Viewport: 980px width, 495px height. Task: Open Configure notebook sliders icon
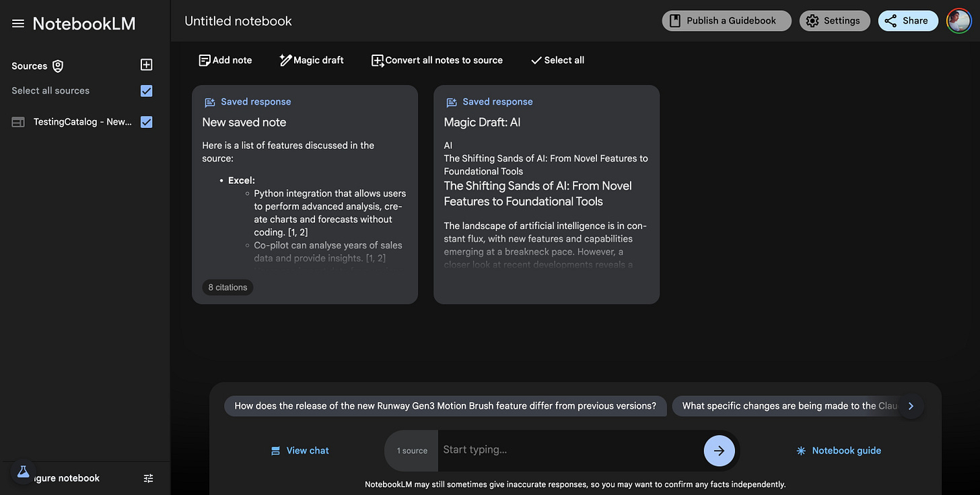(149, 478)
